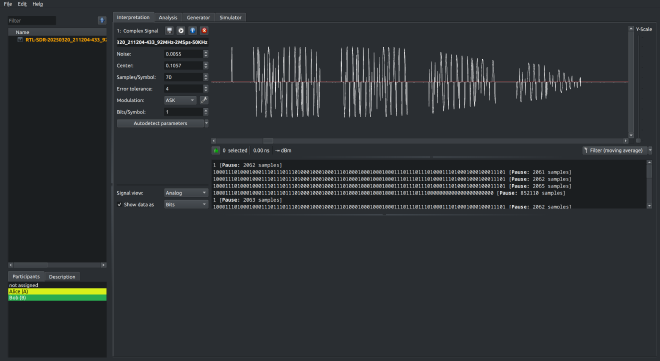
Task: Open the Edit menu
Action: point(22,4)
